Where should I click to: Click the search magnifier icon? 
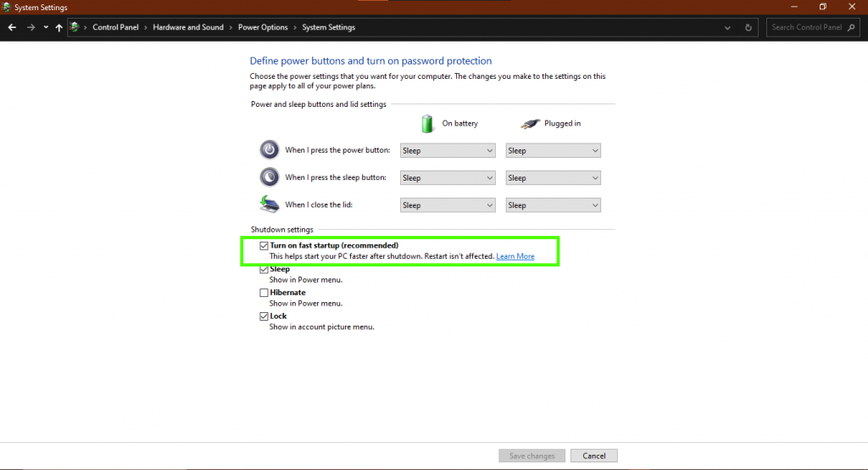pyautogui.click(x=851, y=27)
